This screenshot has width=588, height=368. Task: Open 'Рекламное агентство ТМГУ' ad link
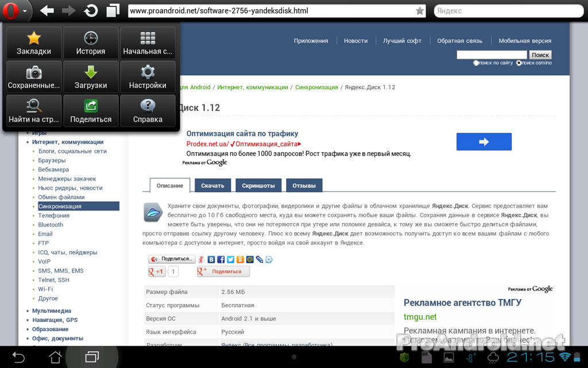pyautogui.click(x=462, y=302)
